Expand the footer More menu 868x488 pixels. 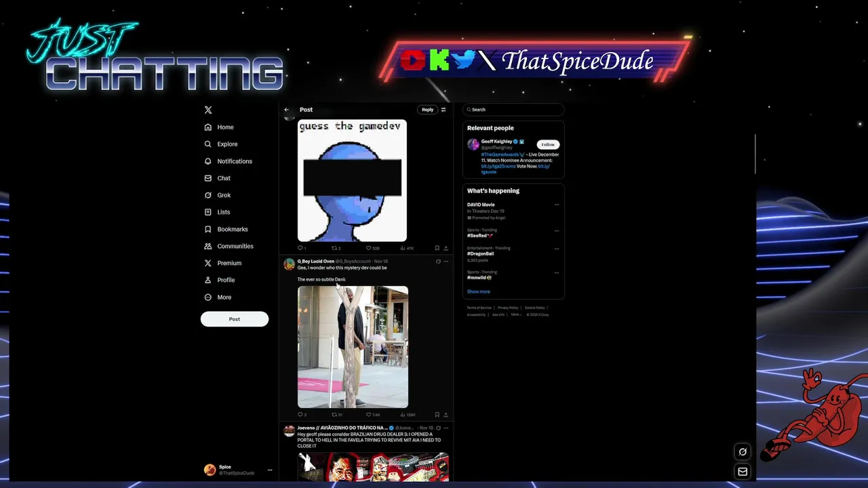(x=516, y=314)
